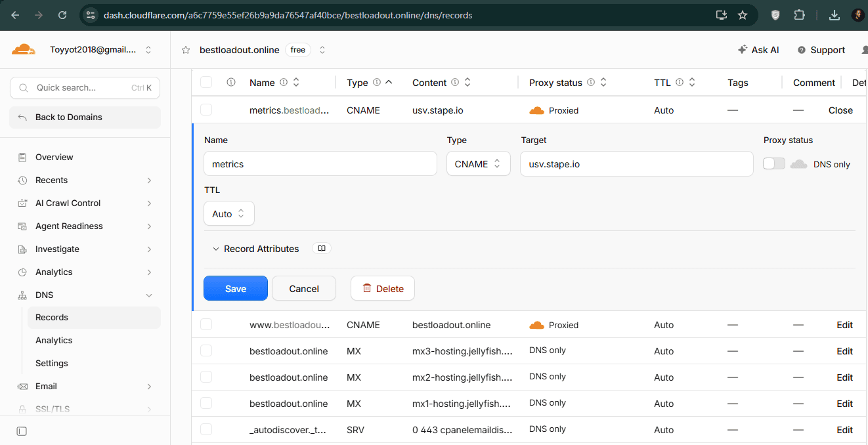The image size is (868, 445).
Task: Open domain switcher next to free badge
Action: (322, 50)
